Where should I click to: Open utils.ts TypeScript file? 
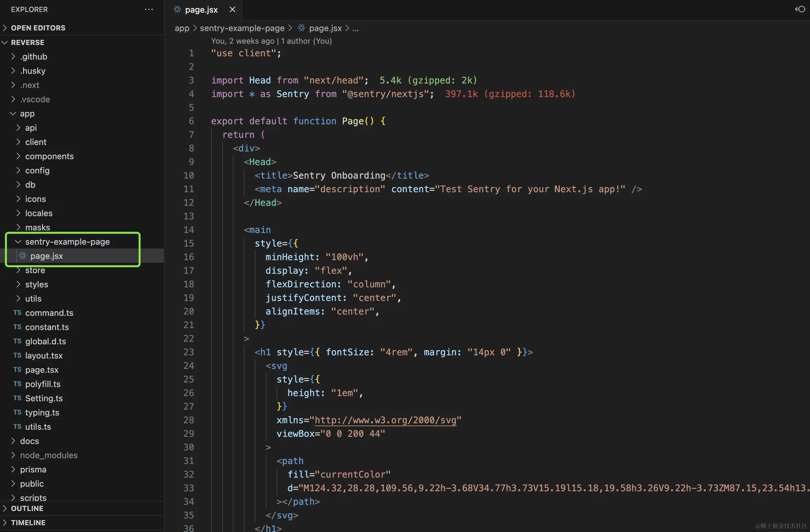click(x=38, y=427)
